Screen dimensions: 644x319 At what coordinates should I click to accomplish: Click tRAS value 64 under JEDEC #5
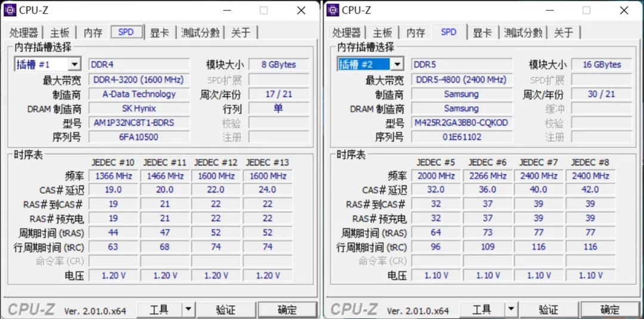436,233
